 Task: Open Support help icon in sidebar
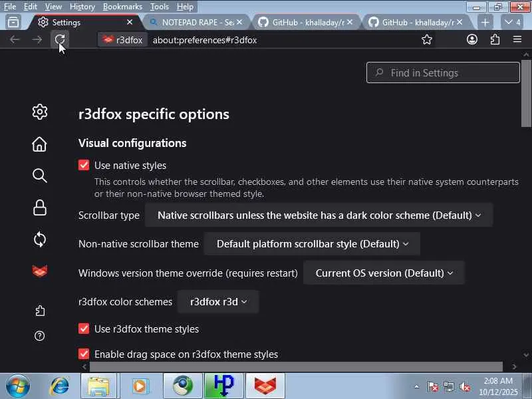(40, 336)
